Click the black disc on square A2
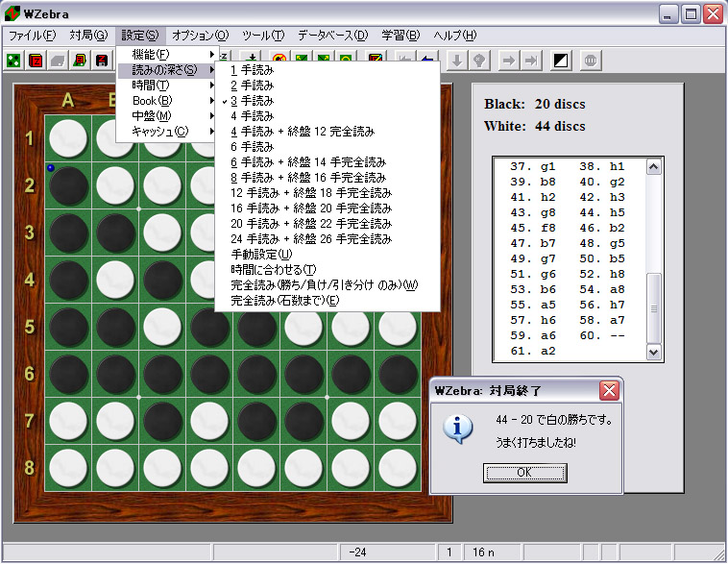This screenshot has width=728, height=564. coord(69,185)
